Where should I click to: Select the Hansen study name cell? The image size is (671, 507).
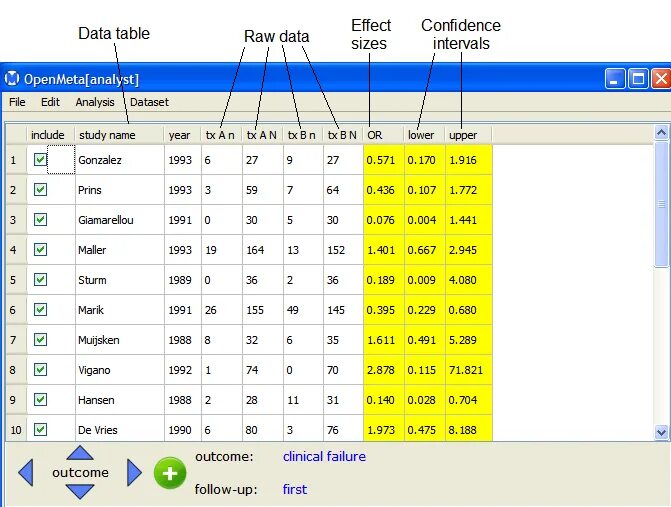tap(120, 400)
